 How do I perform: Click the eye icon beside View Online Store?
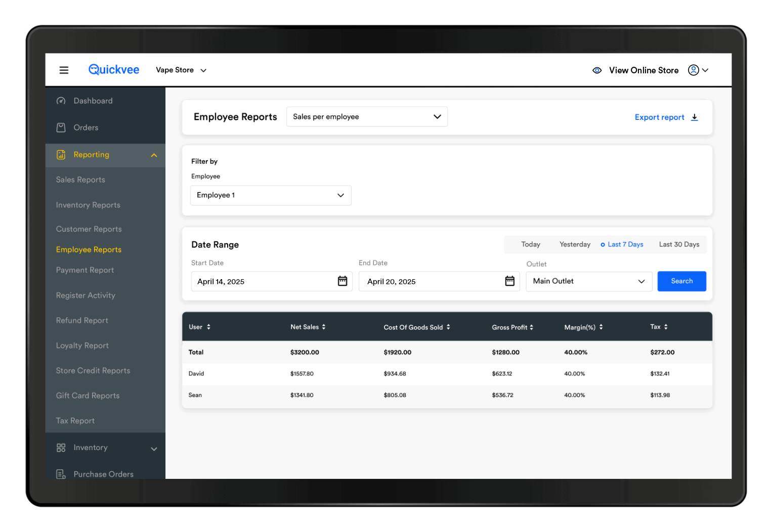[597, 70]
